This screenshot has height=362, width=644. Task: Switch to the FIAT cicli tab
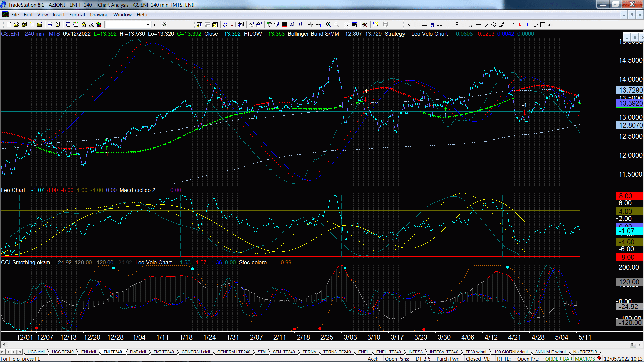coord(138,352)
